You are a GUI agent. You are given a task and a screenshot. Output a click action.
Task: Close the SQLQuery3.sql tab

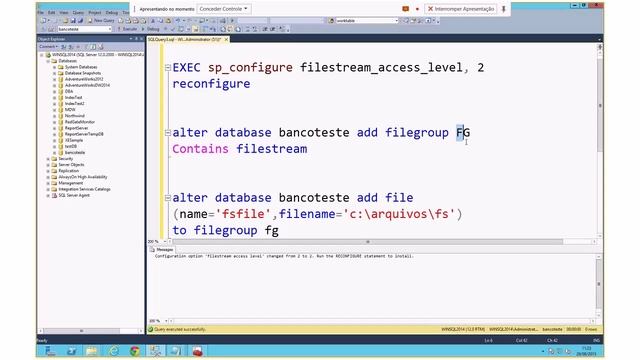pos(226,39)
